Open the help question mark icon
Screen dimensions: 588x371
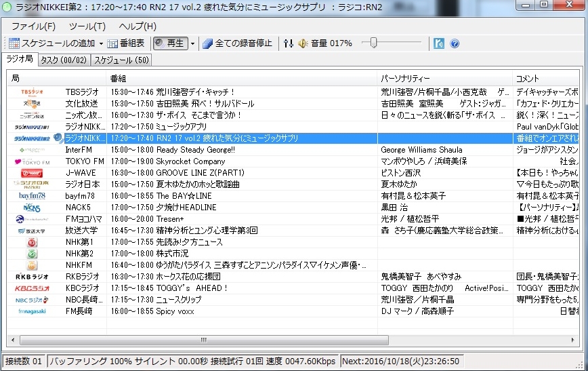[455, 43]
